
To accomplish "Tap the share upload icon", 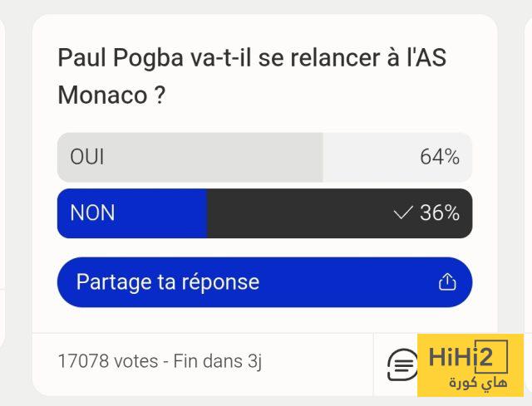I will 447,282.
